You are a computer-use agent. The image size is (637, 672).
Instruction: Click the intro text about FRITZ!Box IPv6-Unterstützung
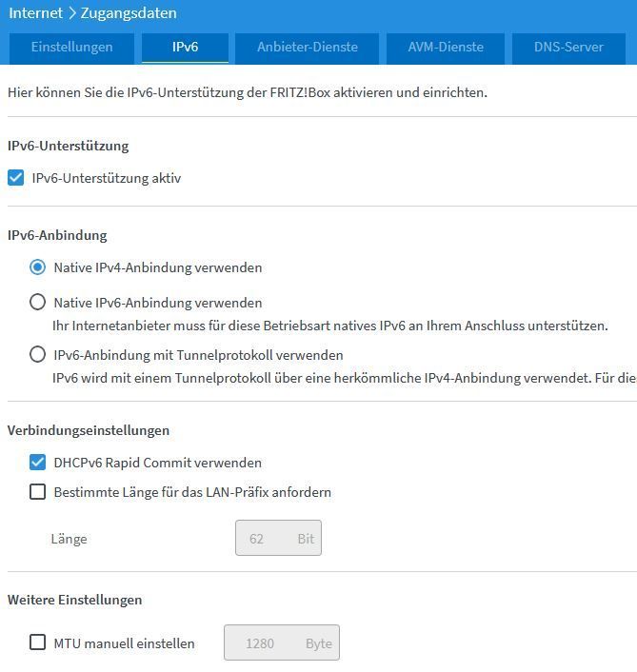(247, 92)
